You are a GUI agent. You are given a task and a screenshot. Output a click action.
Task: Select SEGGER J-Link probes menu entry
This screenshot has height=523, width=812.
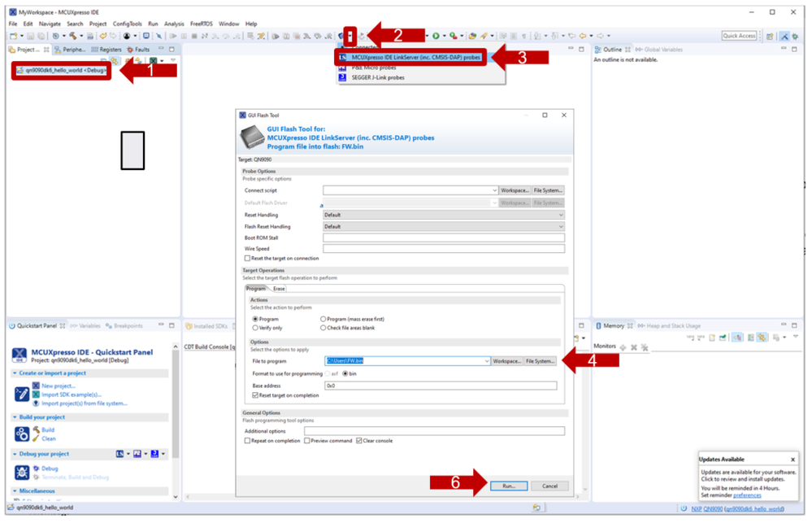pyautogui.click(x=379, y=78)
